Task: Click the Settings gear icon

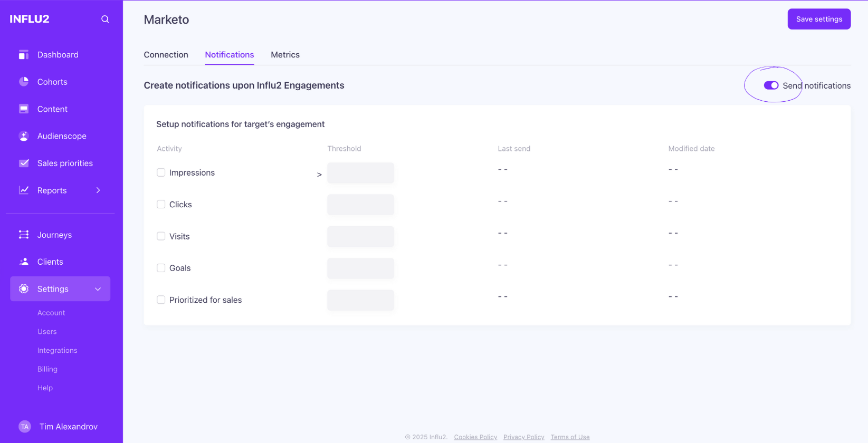Action: point(24,288)
